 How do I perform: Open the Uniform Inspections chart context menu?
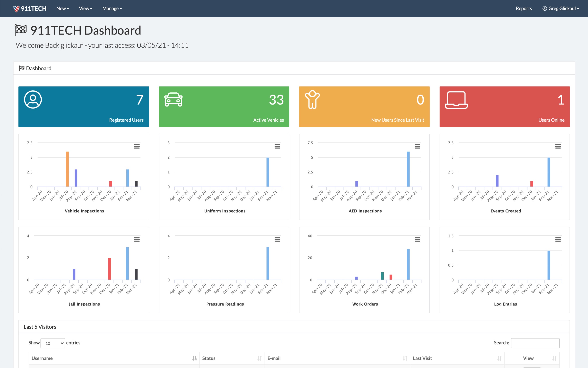(277, 146)
